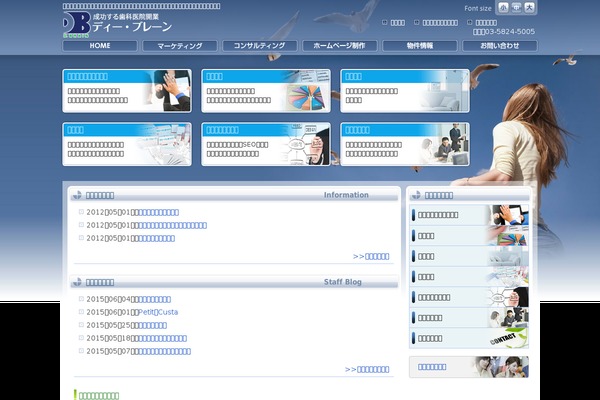Open the large card mentioning SEO

[266, 144]
